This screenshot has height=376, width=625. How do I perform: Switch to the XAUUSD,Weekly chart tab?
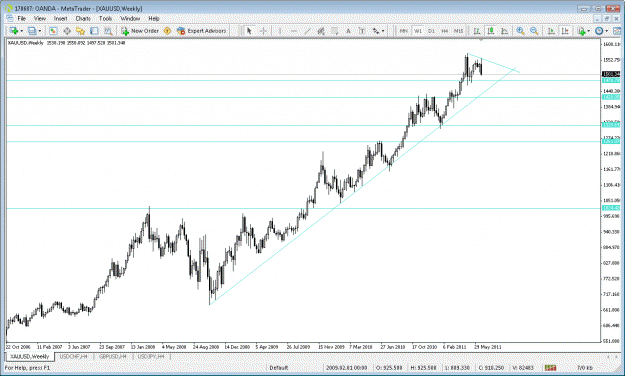(29, 356)
